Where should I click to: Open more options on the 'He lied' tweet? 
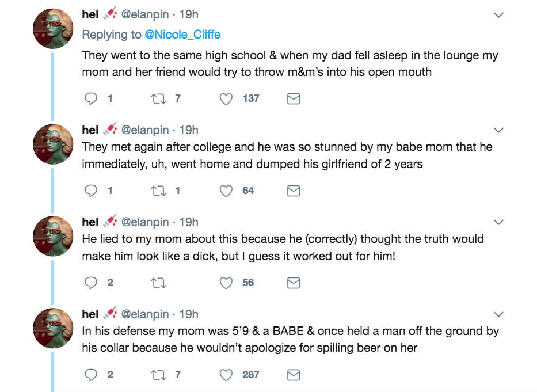[x=498, y=222]
